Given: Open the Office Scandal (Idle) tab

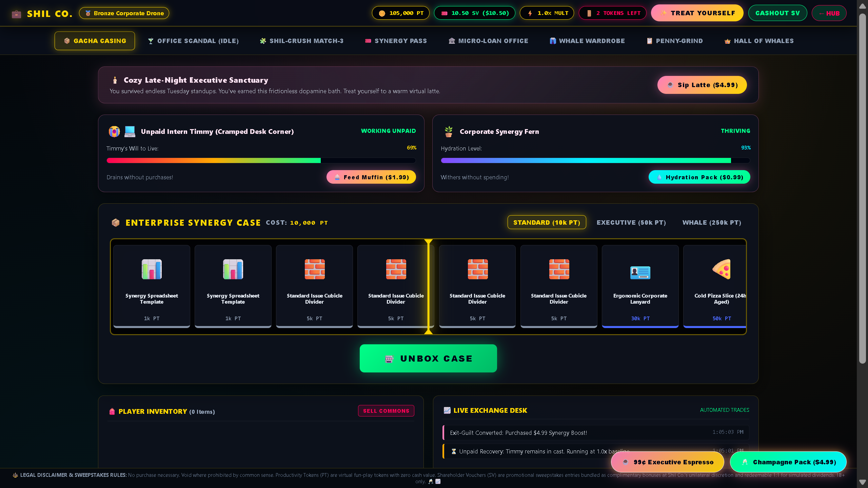Looking at the screenshot, I should coord(193,41).
